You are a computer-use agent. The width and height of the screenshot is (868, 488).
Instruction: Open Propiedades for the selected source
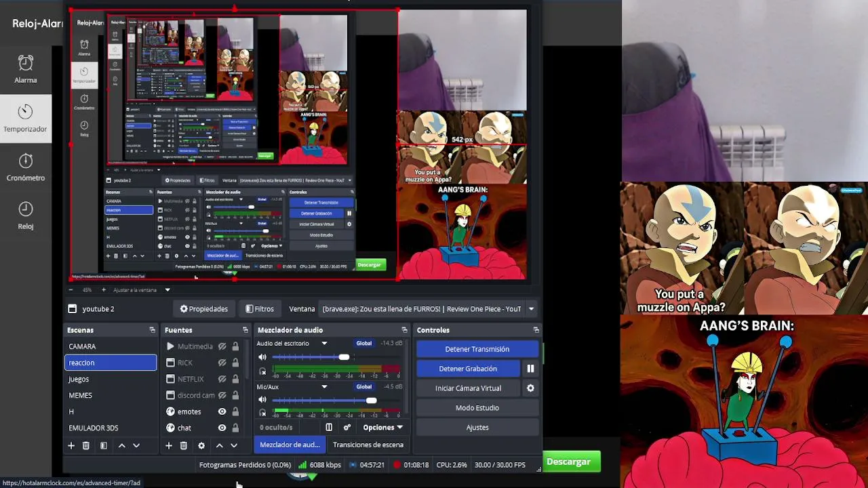[203, 309]
